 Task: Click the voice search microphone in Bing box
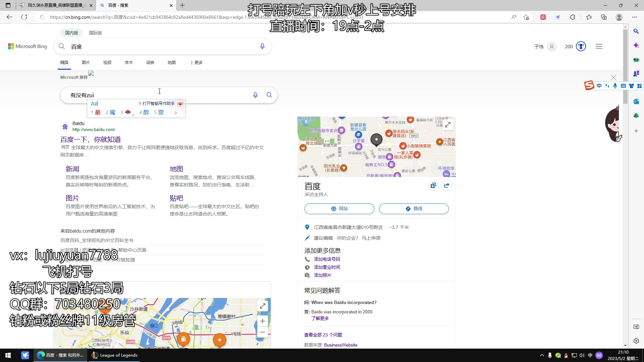(262, 46)
